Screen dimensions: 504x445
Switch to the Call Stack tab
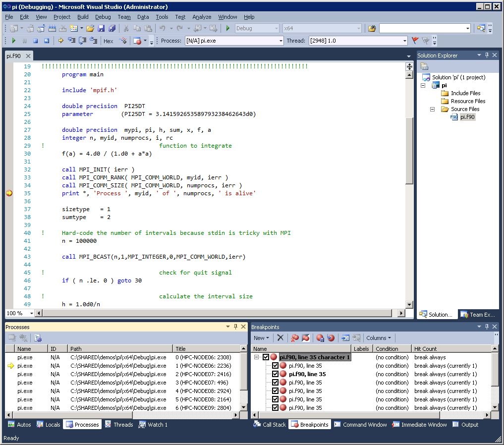coord(270,425)
